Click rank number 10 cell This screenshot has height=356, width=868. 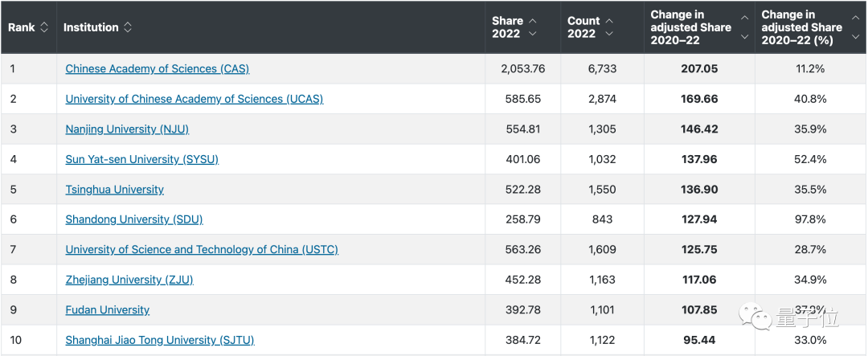28,340
